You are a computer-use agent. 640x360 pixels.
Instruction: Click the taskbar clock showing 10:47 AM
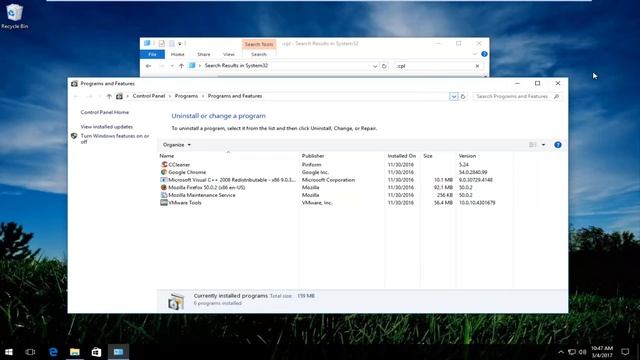tap(602, 352)
